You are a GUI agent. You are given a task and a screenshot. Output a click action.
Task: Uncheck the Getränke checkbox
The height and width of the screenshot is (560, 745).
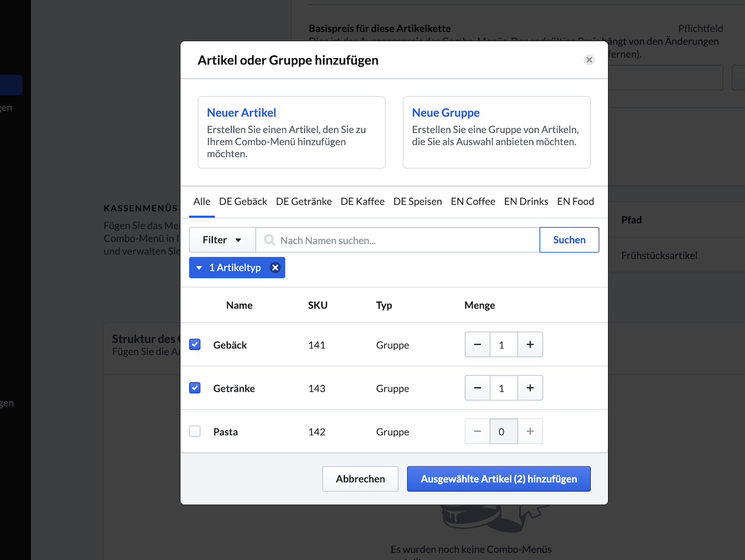click(195, 388)
